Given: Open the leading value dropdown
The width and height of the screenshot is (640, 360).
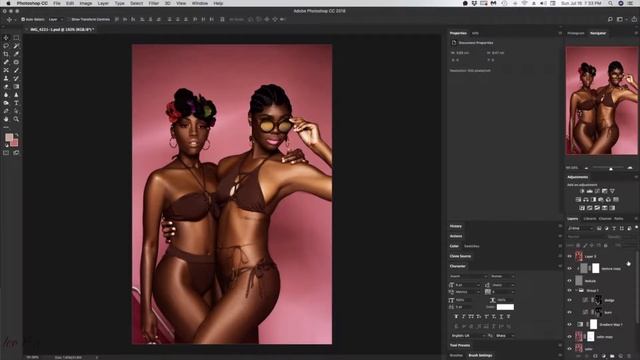Looking at the screenshot, I should tap(503, 285).
